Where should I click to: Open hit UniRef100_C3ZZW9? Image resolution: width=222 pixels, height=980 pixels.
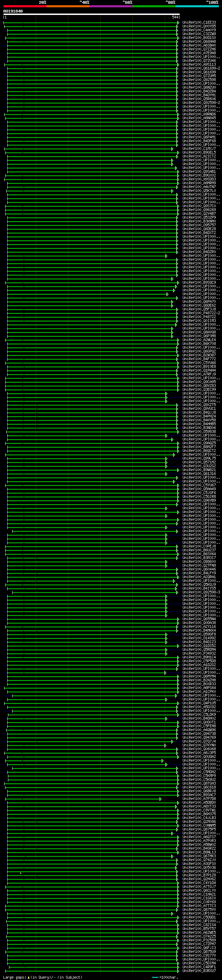pyautogui.click(x=199, y=34)
